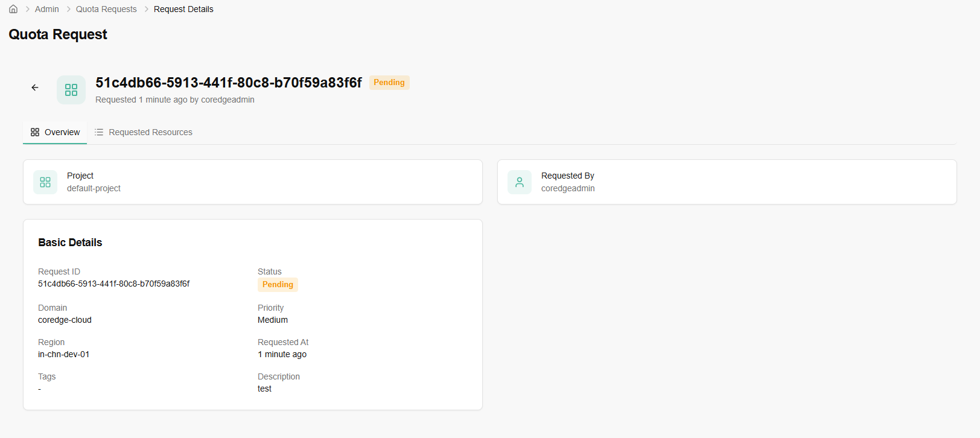Click the Requested By user icon

pyautogui.click(x=520, y=182)
